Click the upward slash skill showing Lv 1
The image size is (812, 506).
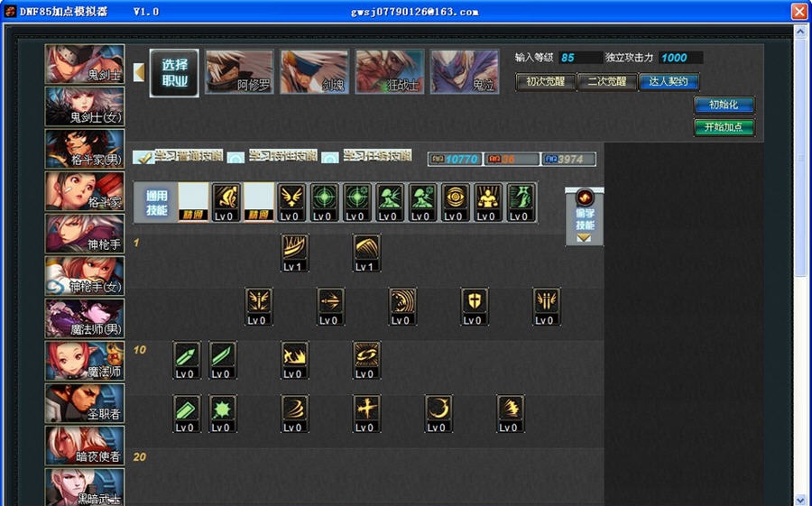[x=295, y=253]
